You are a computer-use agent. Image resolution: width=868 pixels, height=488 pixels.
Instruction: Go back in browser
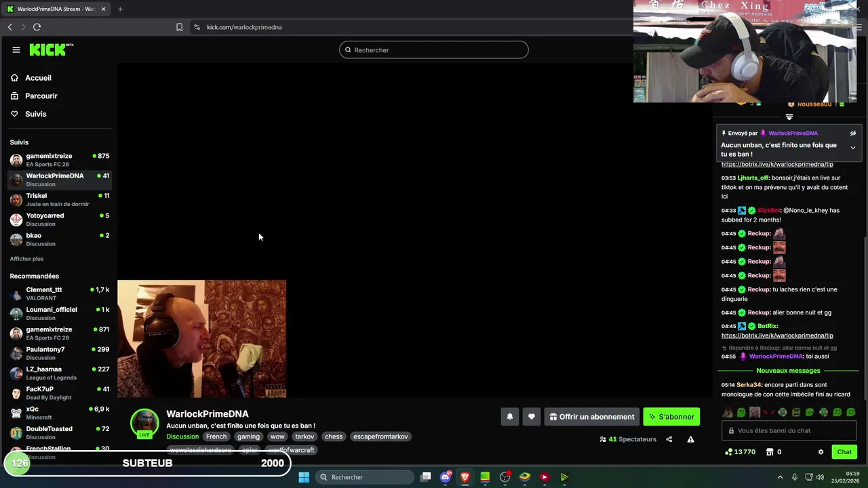pos(10,27)
